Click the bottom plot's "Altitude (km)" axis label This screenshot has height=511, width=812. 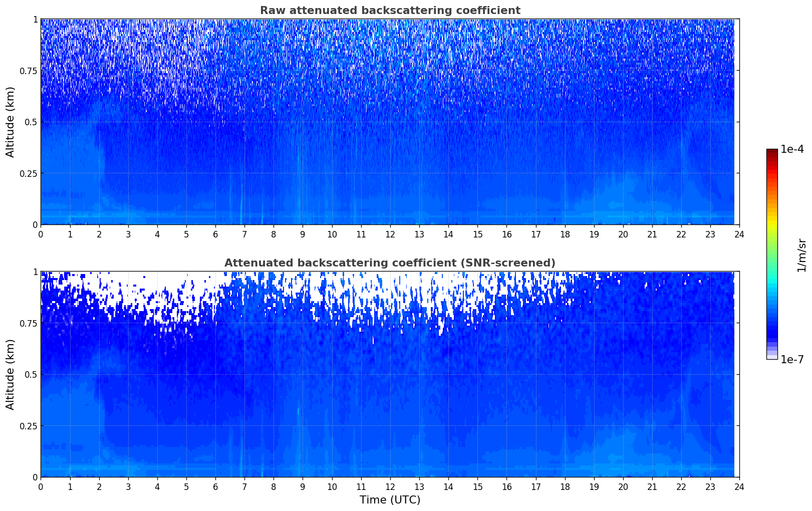pos(11,374)
